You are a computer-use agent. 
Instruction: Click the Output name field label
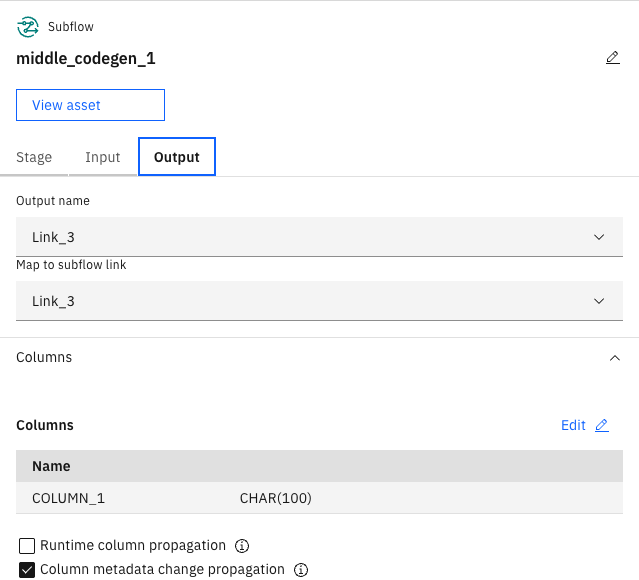click(x=53, y=201)
